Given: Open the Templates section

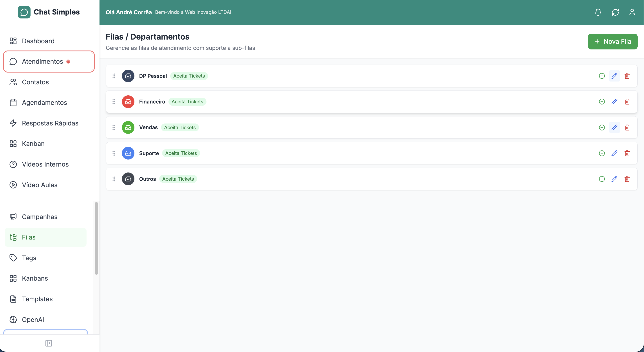Looking at the screenshot, I should [38, 299].
